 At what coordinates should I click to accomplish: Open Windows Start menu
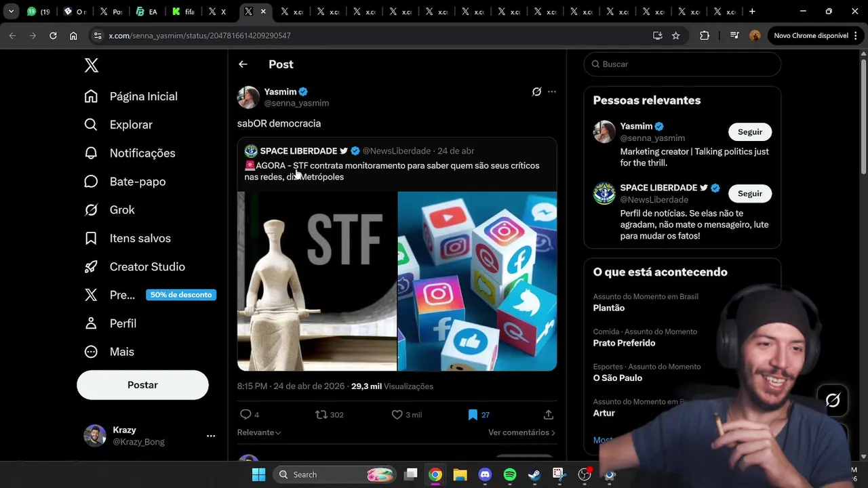[x=258, y=474]
